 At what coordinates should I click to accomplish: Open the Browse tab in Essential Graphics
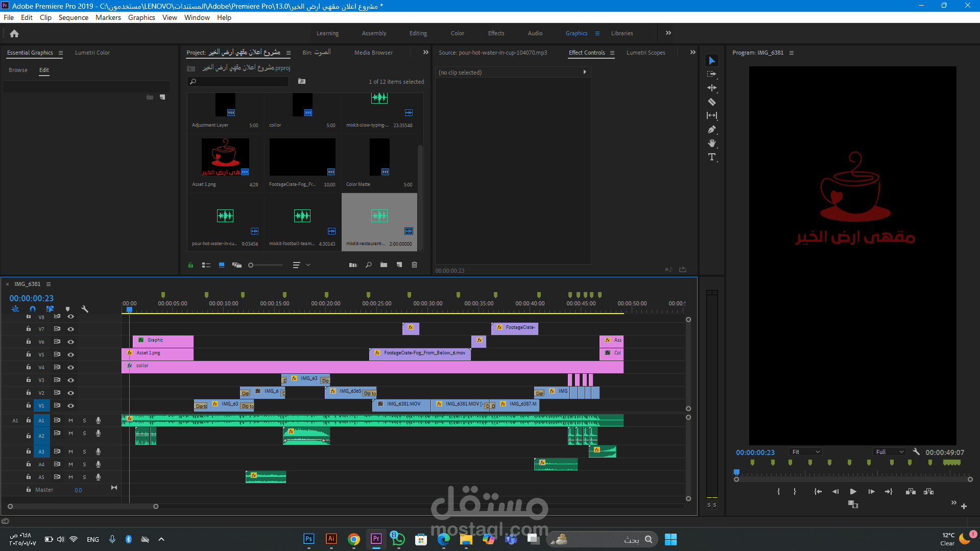click(18, 70)
